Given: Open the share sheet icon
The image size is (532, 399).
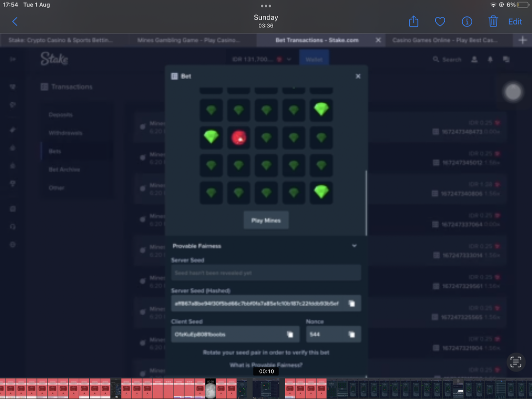Looking at the screenshot, I should click(x=414, y=21).
